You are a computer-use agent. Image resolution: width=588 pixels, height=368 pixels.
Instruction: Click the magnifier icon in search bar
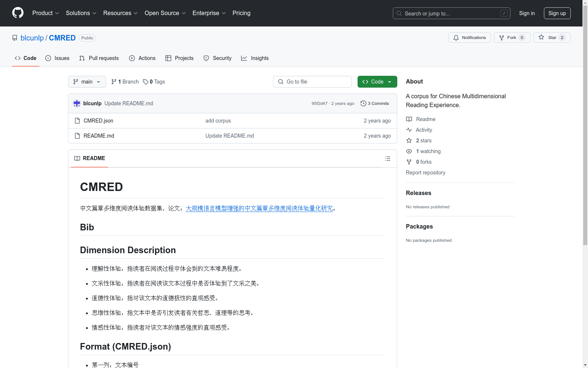tap(399, 13)
